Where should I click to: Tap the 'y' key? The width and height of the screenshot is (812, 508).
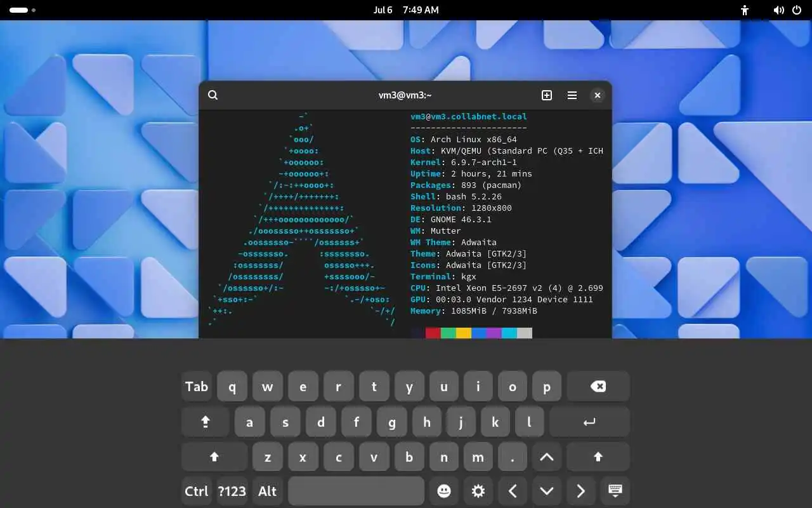pyautogui.click(x=409, y=386)
